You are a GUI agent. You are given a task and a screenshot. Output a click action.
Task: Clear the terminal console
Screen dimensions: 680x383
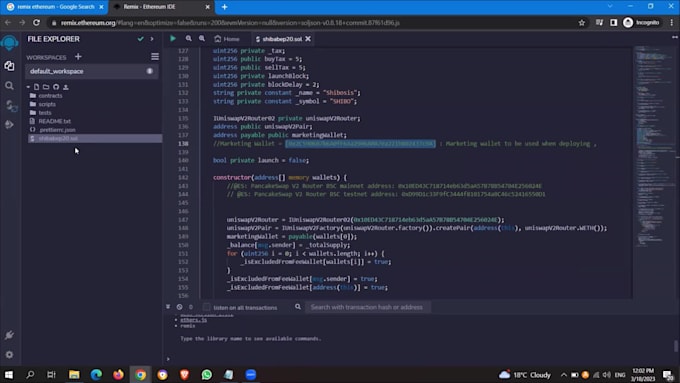[x=180, y=307]
